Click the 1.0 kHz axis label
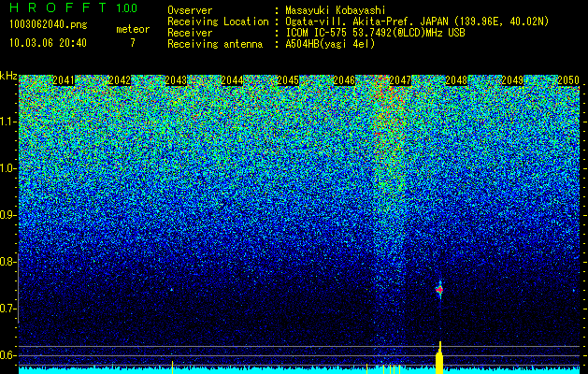The height and width of the screenshot is (374, 588). pos(8,169)
